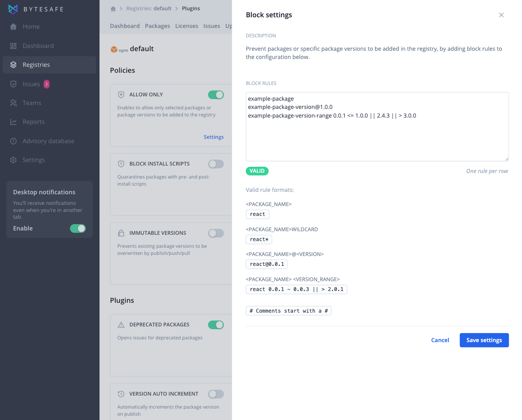This screenshot has height=420, width=522.
Task: Click the 'react@0.0.1' example code
Action: tap(267, 264)
